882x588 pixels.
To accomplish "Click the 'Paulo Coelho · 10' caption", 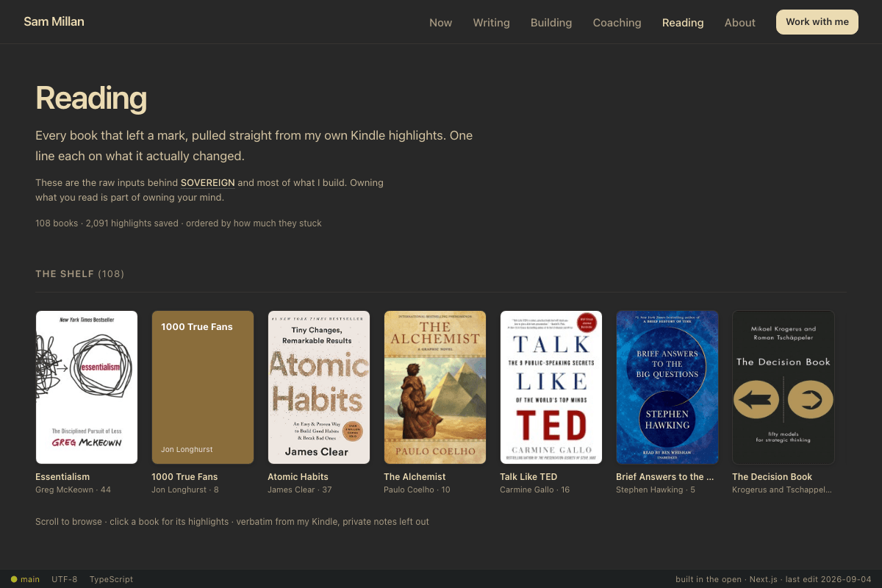I will 417,490.
